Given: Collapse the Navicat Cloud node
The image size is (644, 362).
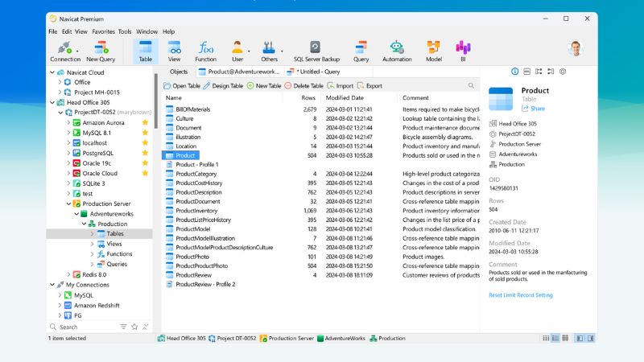Looking at the screenshot, I should 52,72.
